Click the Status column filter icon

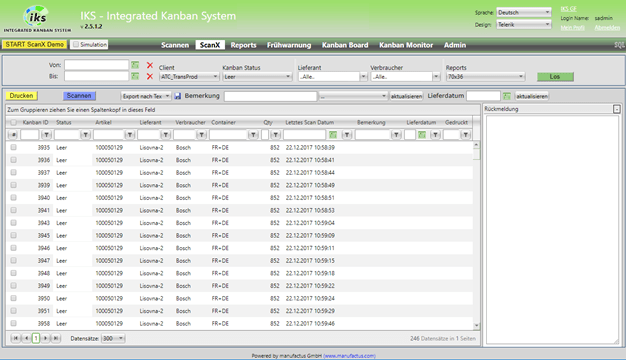[85, 135]
